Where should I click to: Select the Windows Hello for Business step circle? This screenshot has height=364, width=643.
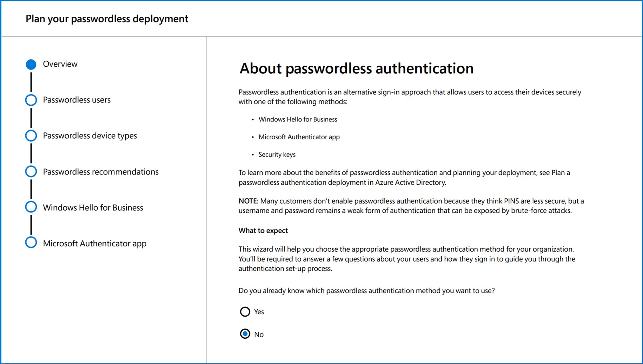tap(31, 207)
